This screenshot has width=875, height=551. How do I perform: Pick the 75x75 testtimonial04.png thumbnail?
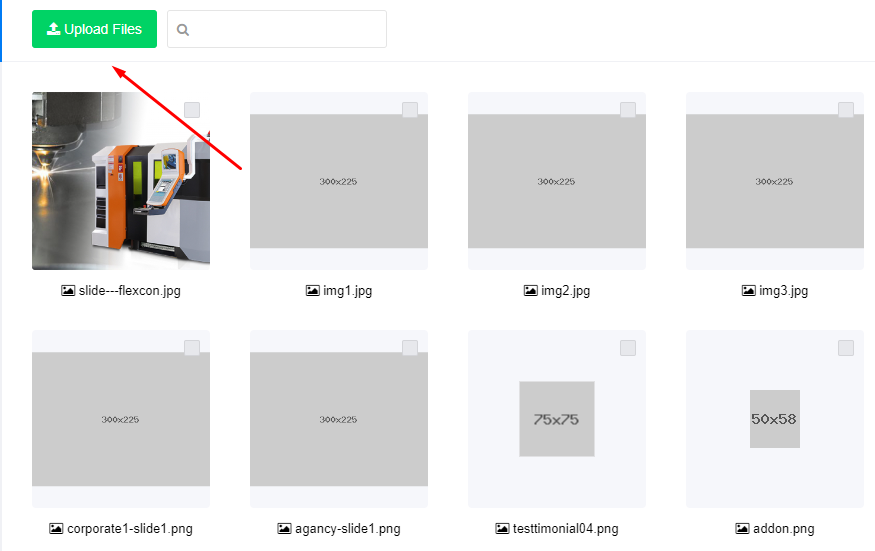pyautogui.click(x=557, y=419)
